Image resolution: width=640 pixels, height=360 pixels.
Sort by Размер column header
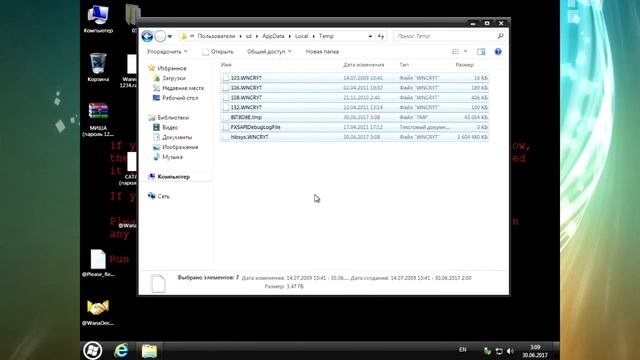click(x=464, y=65)
